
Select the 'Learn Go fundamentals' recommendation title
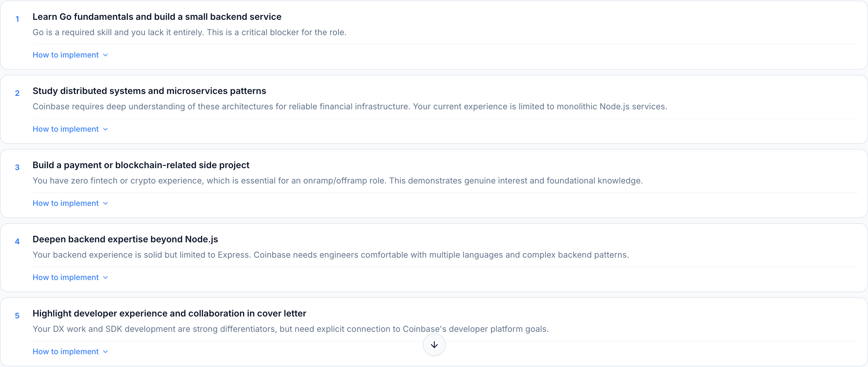point(157,17)
